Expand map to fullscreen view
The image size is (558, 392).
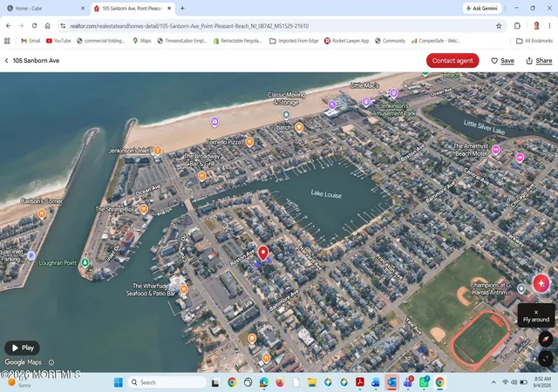[546, 358]
